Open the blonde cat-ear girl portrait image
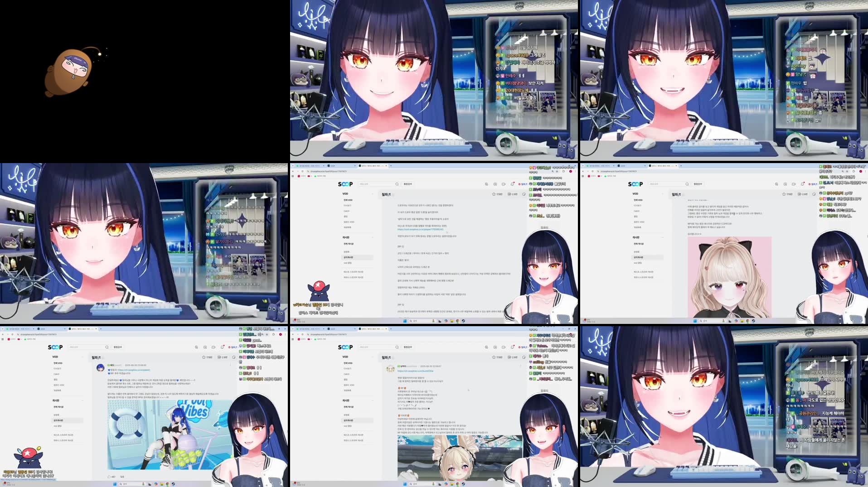 pyautogui.click(x=729, y=277)
